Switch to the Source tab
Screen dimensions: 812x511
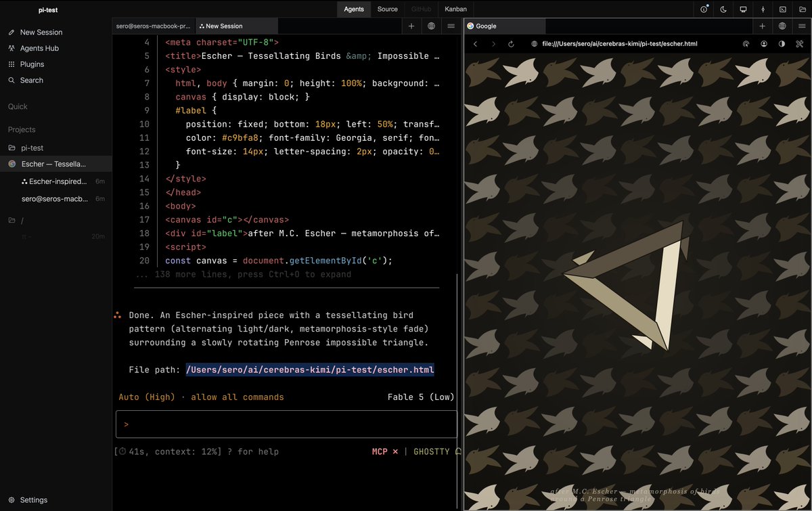[x=388, y=9]
